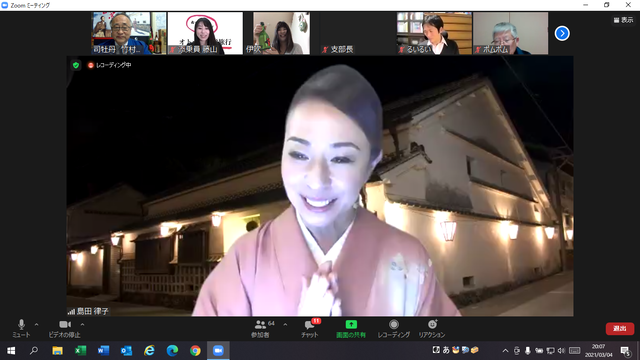This screenshot has width=640, height=360.
Task: Open the volume control in tray
Action: (561, 351)
